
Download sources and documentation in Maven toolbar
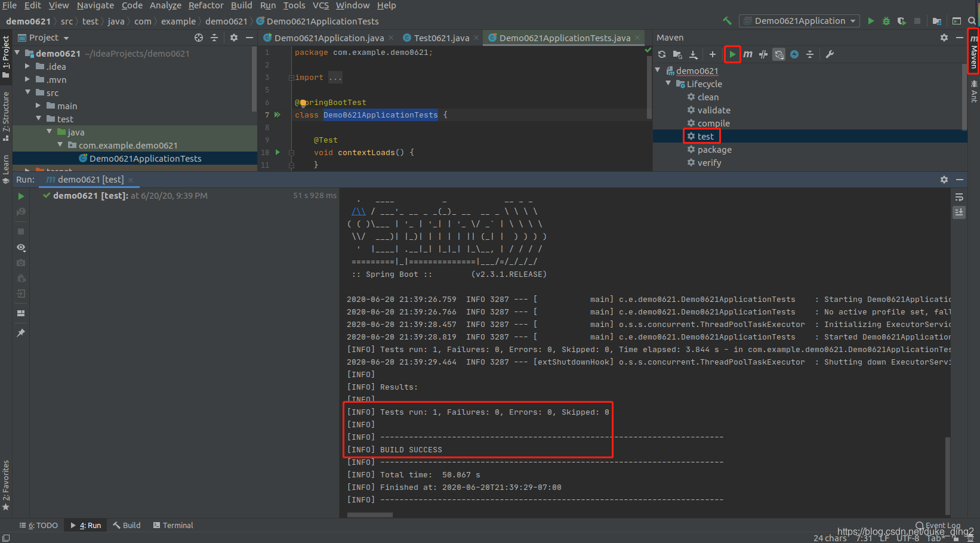point(694,54)
